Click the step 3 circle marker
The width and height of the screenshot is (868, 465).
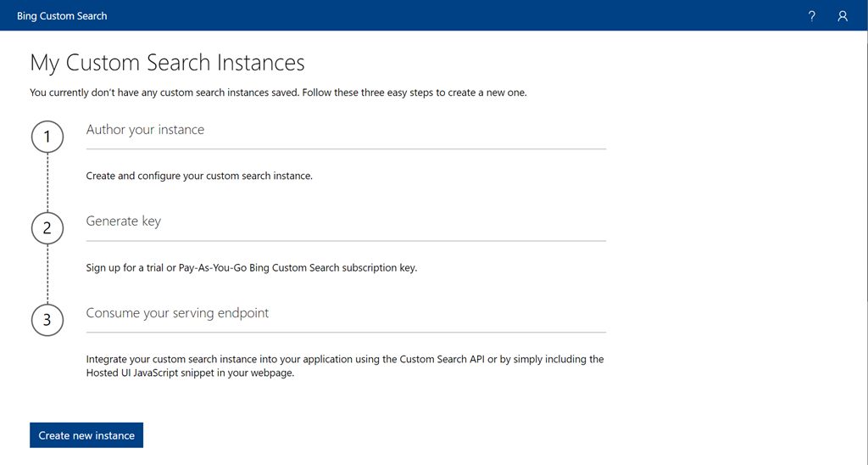47,320
